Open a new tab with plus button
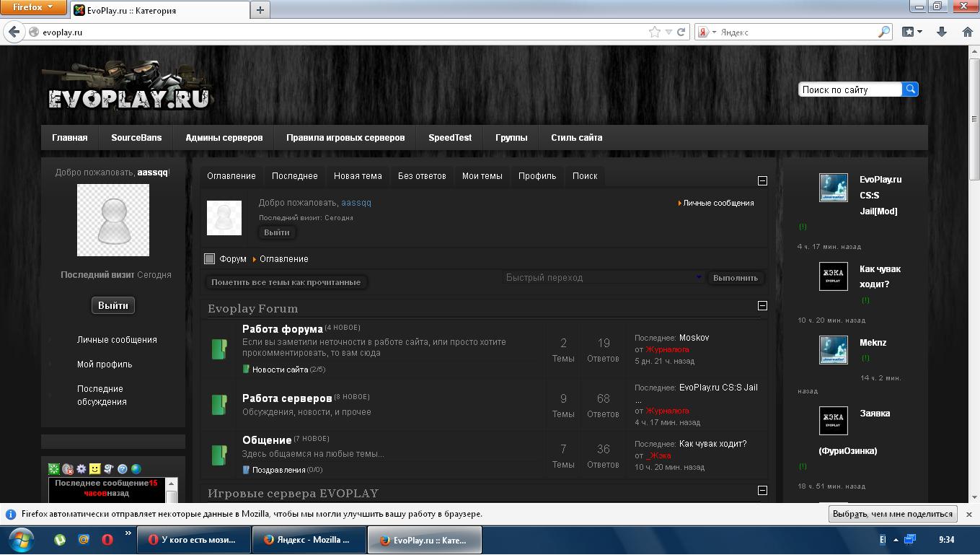This screenshot has height=555, width=980. coord(260,10)
